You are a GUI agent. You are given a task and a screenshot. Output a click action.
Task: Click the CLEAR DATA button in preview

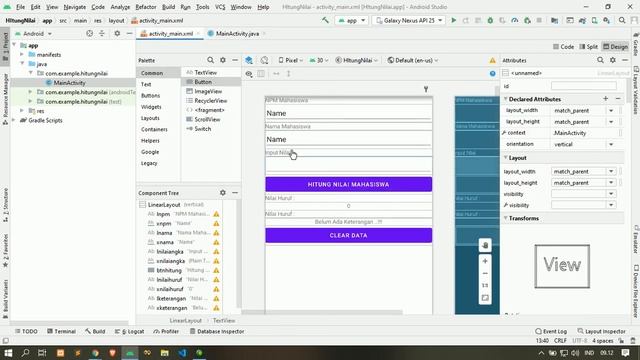point(349,236)
